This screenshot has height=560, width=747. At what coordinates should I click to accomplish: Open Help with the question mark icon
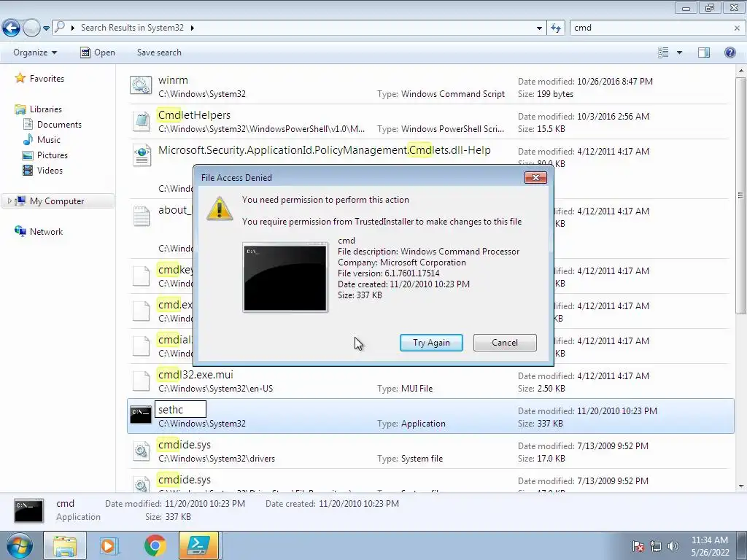tap(729, 52)
